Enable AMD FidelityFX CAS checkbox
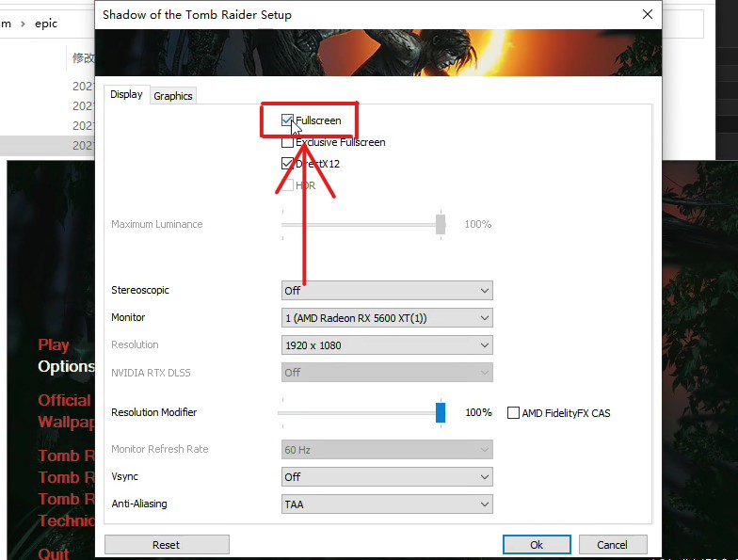The image size is (738, 560). coord(514,412)
